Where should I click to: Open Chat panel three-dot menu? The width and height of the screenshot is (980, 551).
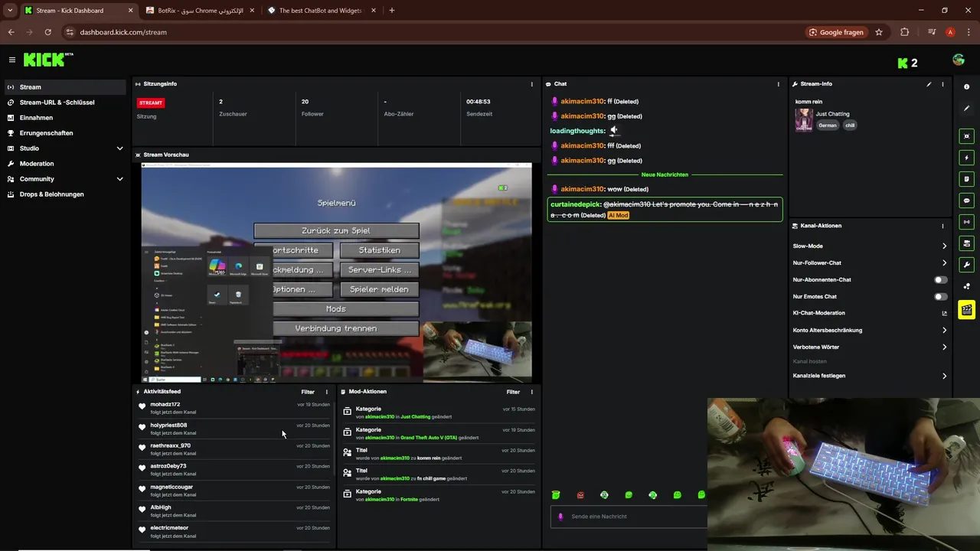pos(778,84)
